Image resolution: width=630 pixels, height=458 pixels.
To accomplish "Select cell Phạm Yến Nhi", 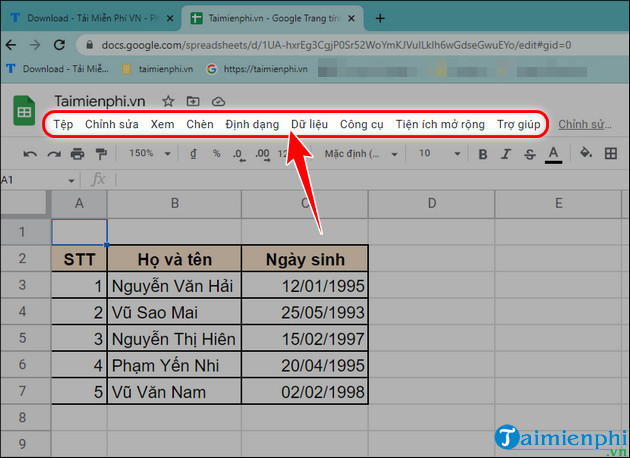I will (x=174, y=365).
